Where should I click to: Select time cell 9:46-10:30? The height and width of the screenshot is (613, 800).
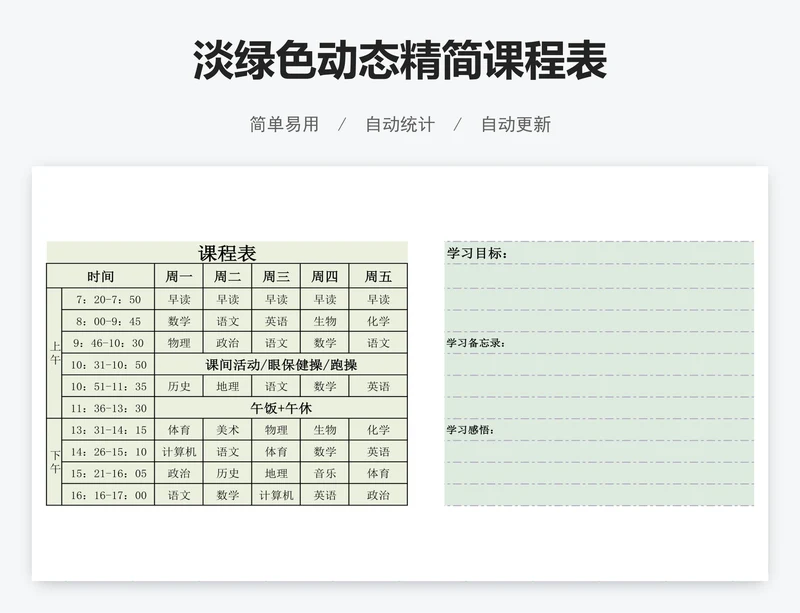(108, 342)
